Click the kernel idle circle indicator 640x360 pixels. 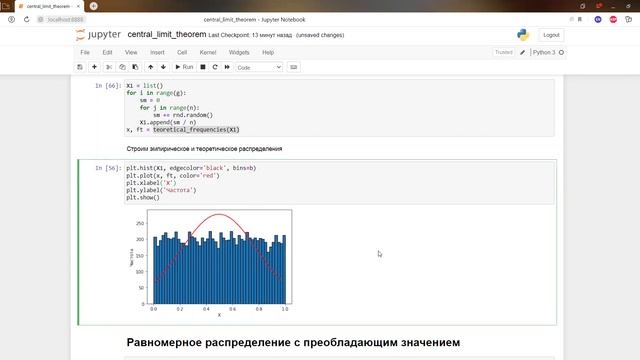click(562, 52)
